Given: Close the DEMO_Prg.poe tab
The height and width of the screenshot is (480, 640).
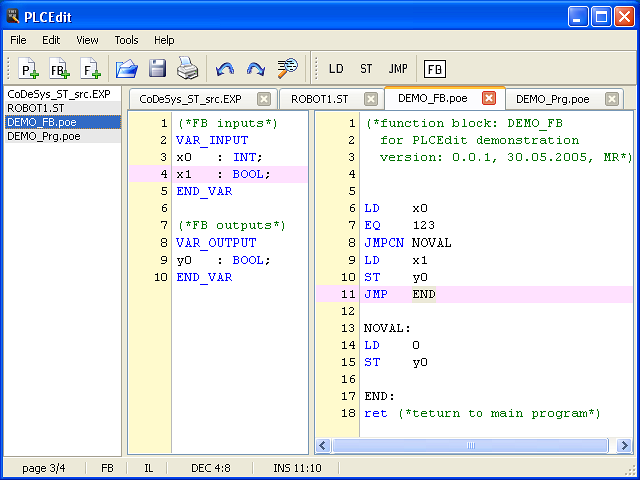Looking at the screenshot, I should pyautogui.click(x=611, y=99).
